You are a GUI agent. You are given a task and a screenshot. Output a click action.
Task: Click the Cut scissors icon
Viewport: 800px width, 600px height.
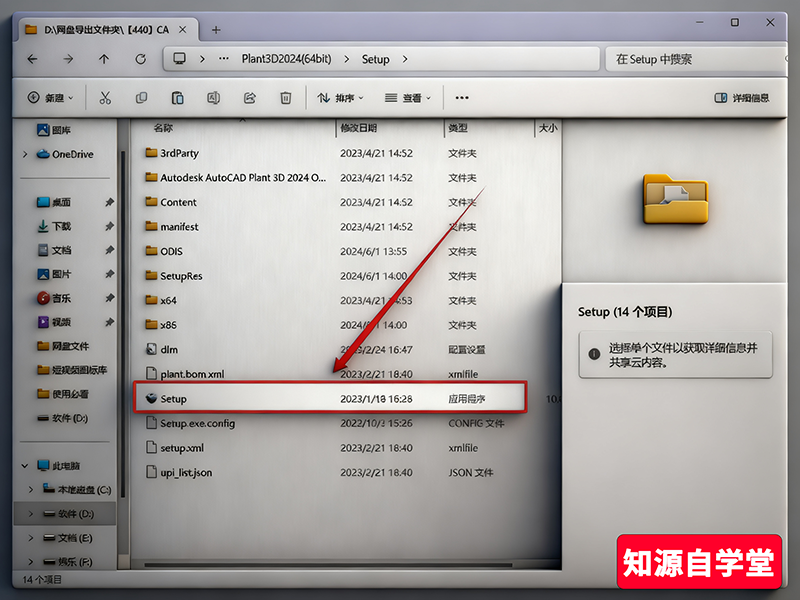click(x=105, y=98)
